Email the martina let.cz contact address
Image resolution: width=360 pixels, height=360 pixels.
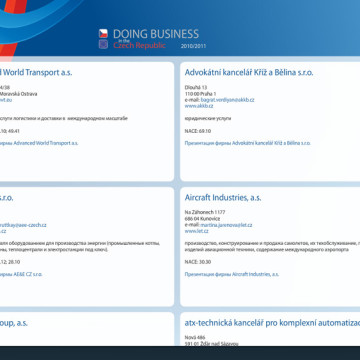226,225
